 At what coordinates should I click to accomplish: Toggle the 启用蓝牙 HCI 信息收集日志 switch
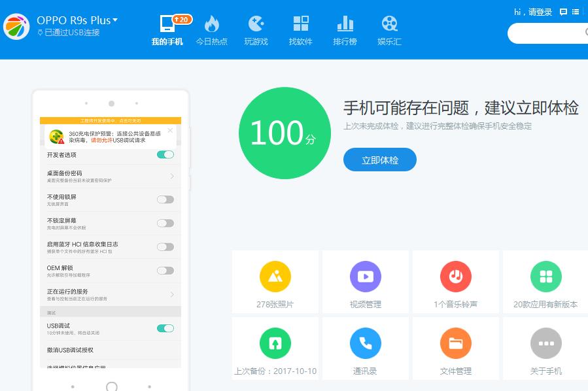tap(165, 246)
